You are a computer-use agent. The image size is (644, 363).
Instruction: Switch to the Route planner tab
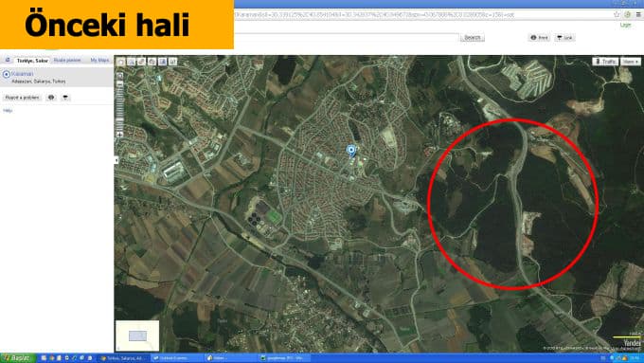pyautogui.click(x=67, y=60)
